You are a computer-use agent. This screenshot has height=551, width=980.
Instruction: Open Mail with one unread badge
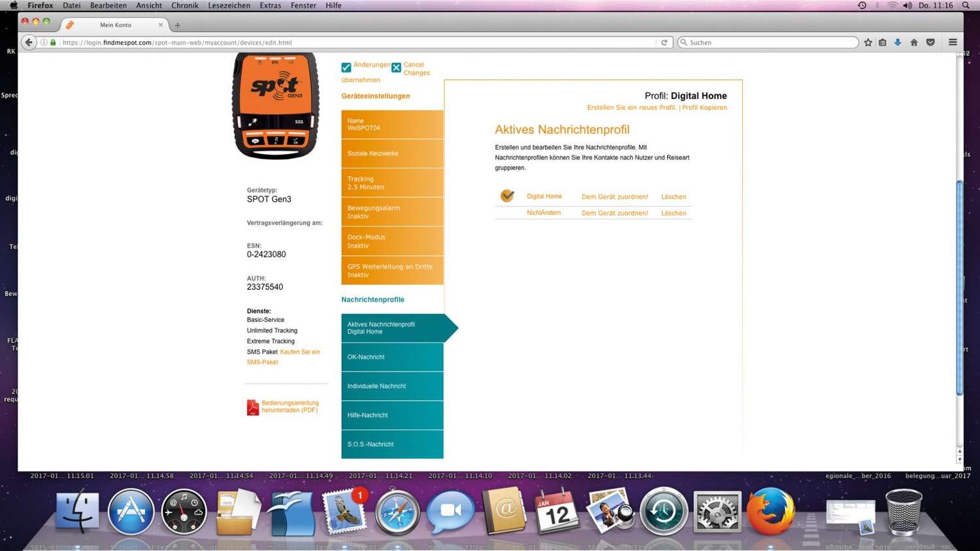(344, 511)
